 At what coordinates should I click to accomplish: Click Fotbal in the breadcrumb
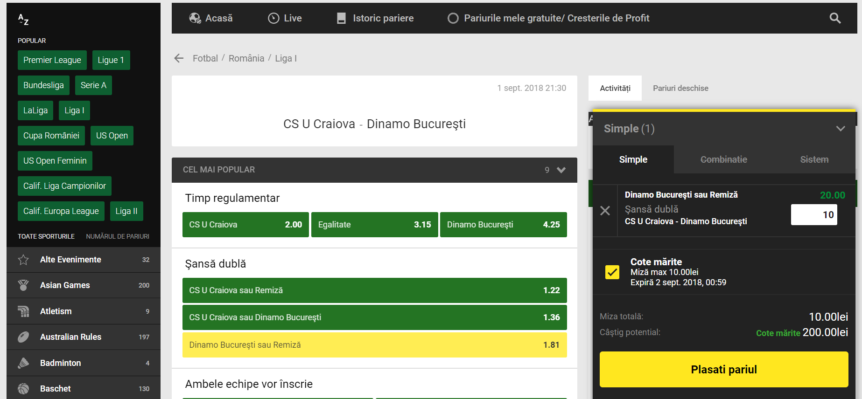tap(206, 58)
